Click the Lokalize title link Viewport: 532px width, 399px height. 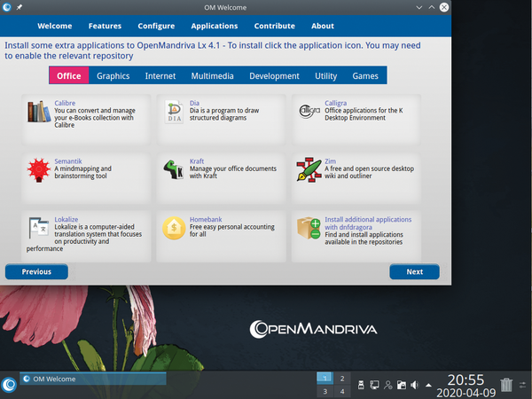(66, 219)
